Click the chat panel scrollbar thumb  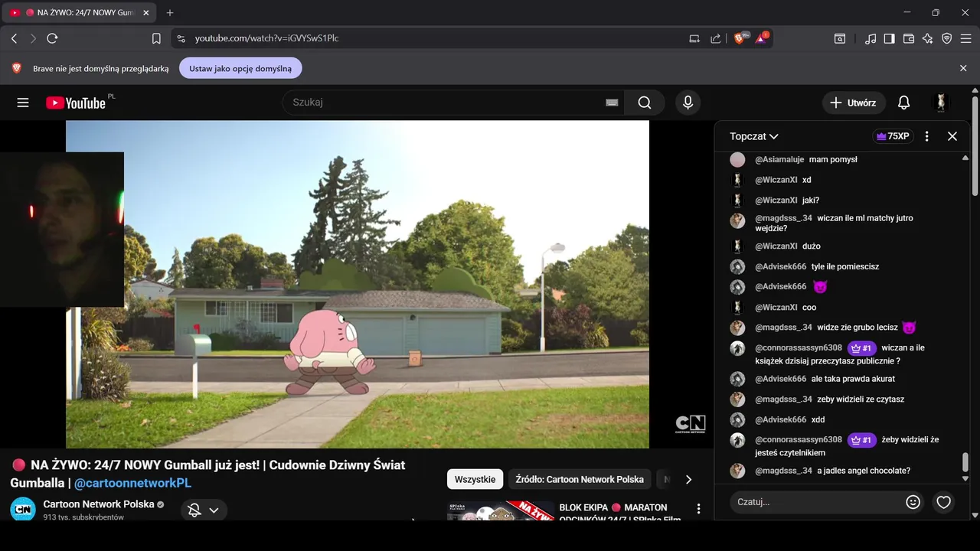click(x=965, y=462)
